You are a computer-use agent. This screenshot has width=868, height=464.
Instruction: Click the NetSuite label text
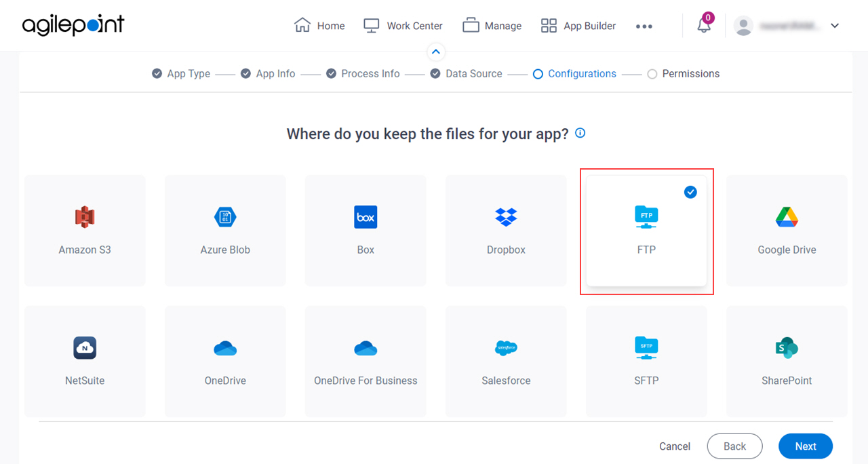pos(85,381)
